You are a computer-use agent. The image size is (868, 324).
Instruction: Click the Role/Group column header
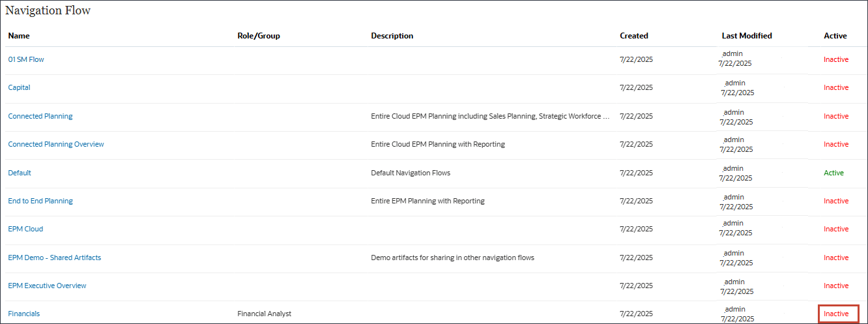pos(259,36)
